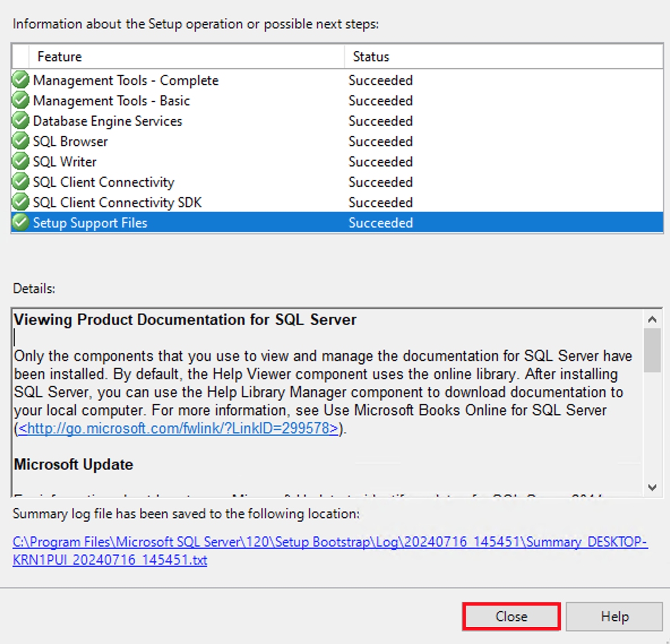Click the green checkmark for Management Tools - Basic
This screenshot has width=670, height=644.
[x=20, y=100]
